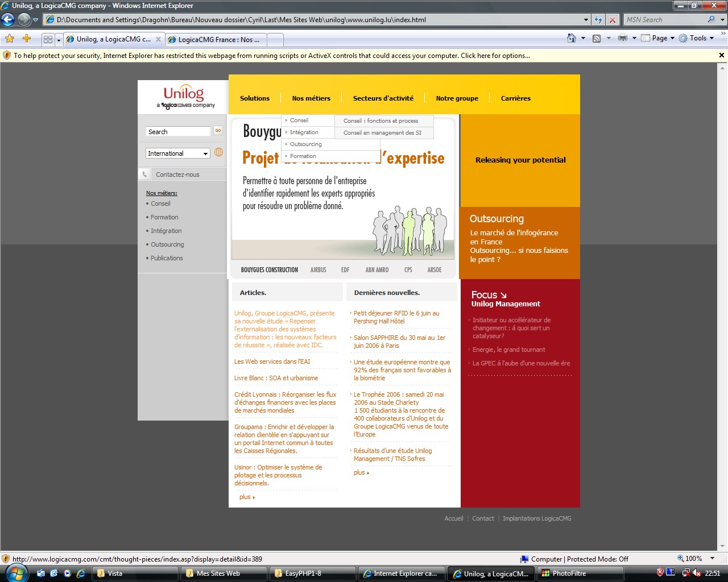Open Les Web services dans l'EAI article
The width and height of the screenshot is (728, 582).
point(272,361)
